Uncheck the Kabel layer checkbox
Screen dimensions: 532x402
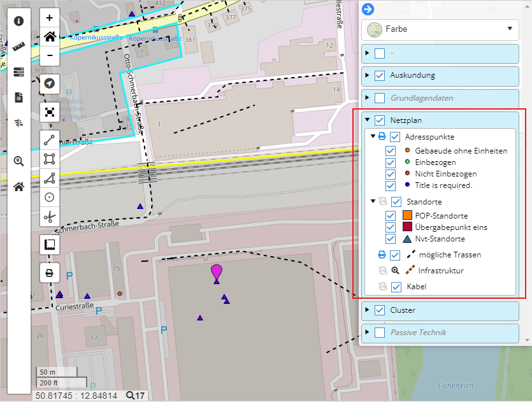(x=396, y=287)
